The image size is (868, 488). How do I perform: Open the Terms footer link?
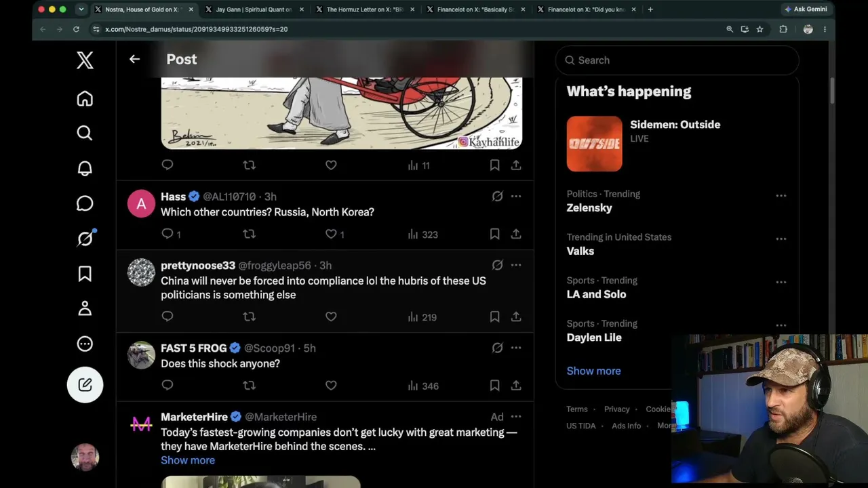pyautogui.click(x=577, y=409)
